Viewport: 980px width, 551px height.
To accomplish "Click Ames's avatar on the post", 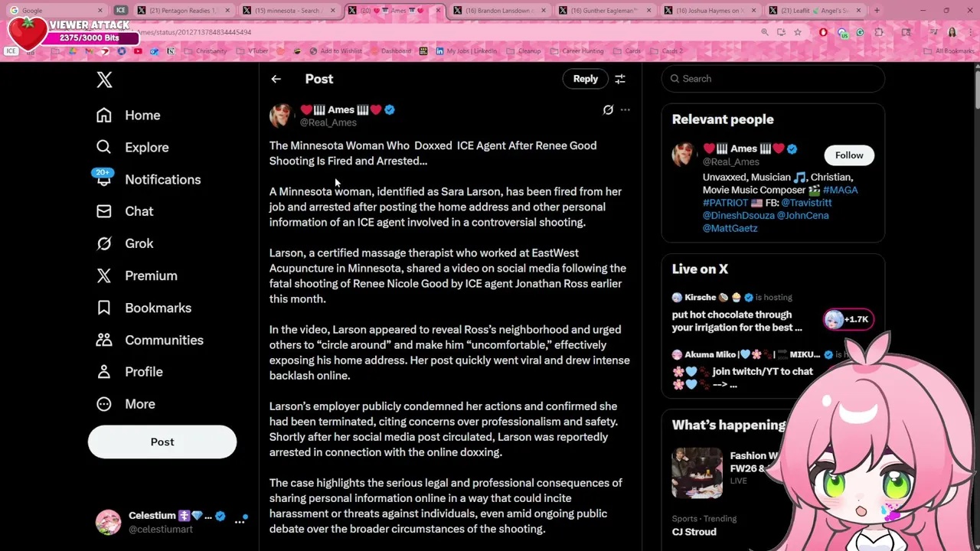I will point(281,116).
